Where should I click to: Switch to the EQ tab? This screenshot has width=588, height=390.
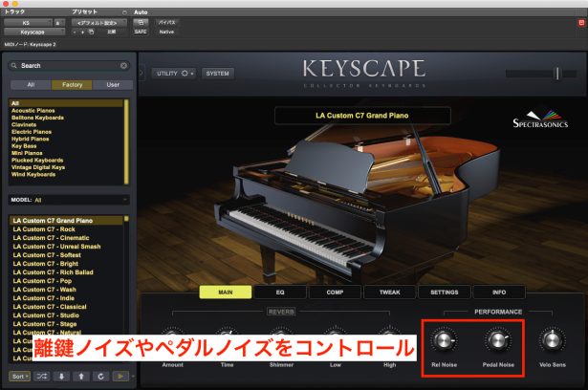[x=280, y=292]
